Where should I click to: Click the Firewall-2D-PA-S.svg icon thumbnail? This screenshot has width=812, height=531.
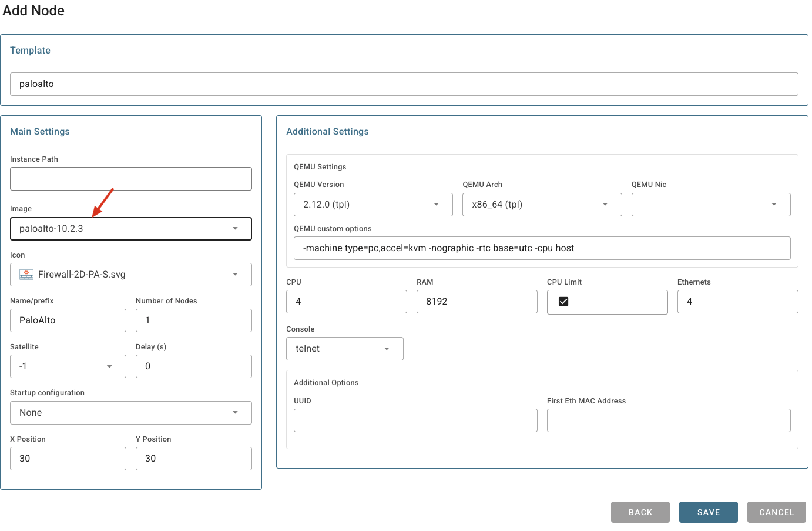point(26,275)
